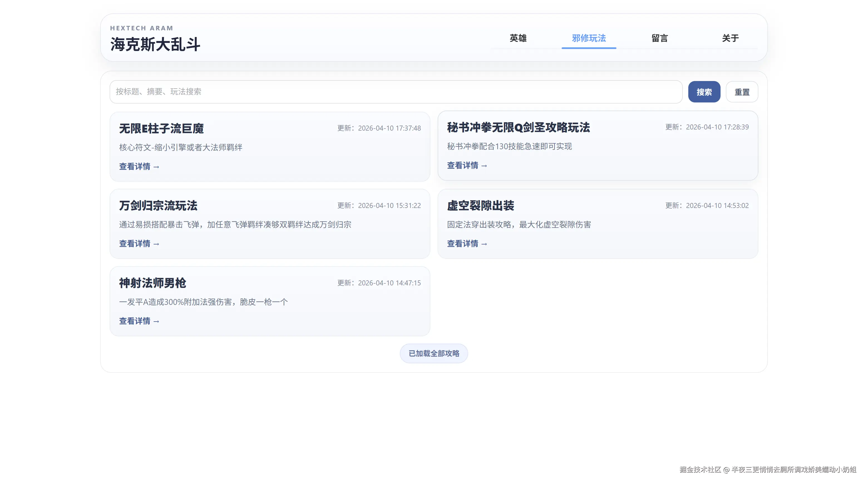Click the arrow icon in 秘书冲拳无限Q剑圣 card's detail link
Viewport: 868px width, 485px height.
point(485,166)
